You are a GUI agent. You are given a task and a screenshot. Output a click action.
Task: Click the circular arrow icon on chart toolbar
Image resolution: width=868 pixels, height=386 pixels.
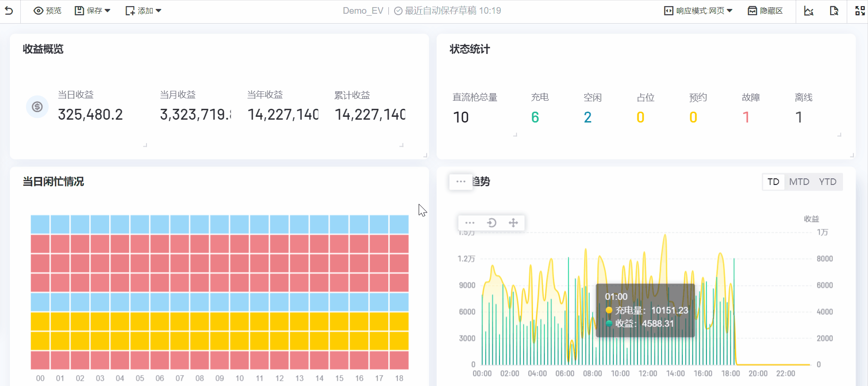pyautogui.click(x=491, y=223)
